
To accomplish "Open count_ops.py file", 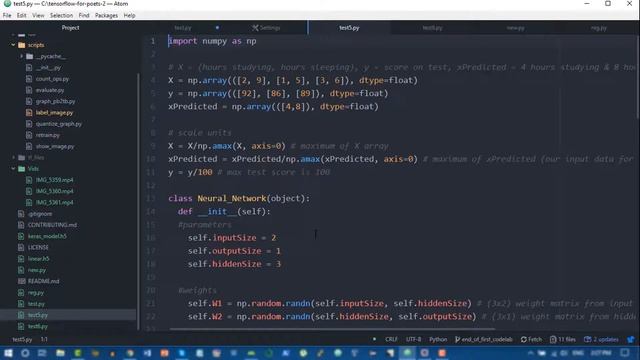I will point(52,79).
